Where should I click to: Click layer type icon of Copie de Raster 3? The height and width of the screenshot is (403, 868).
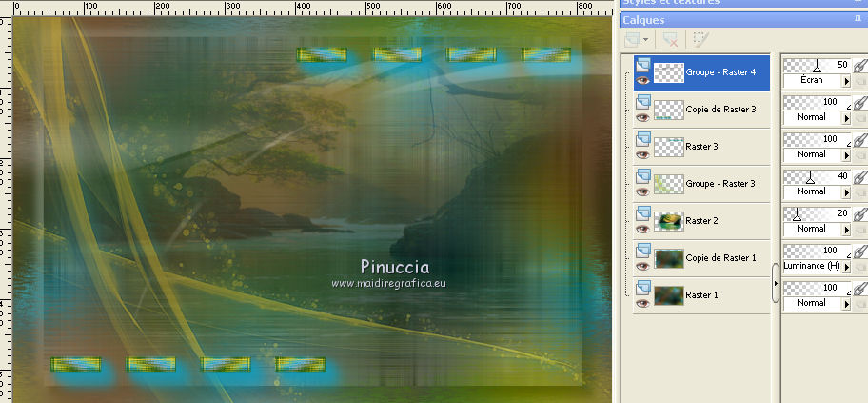point(643,102)
